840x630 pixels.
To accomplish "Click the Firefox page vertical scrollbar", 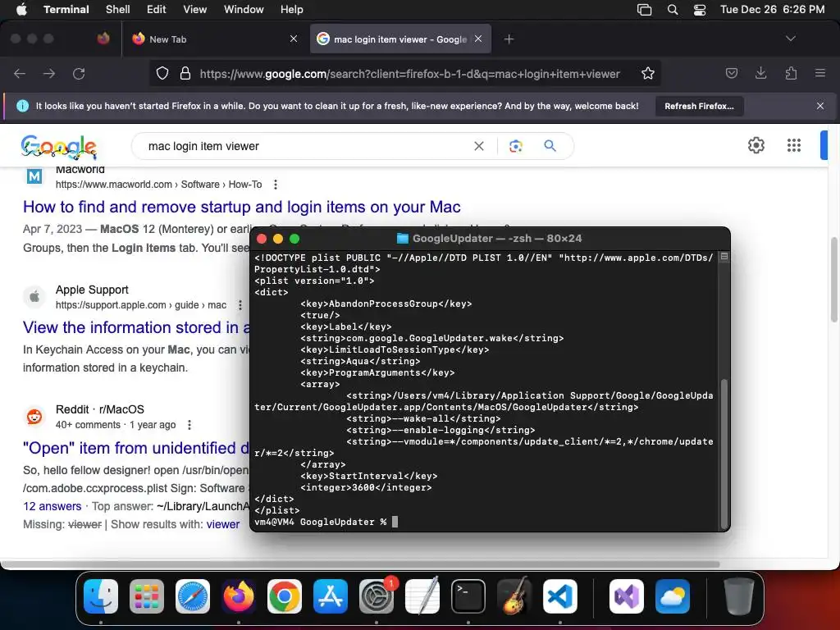I will [x=834, y=280].
